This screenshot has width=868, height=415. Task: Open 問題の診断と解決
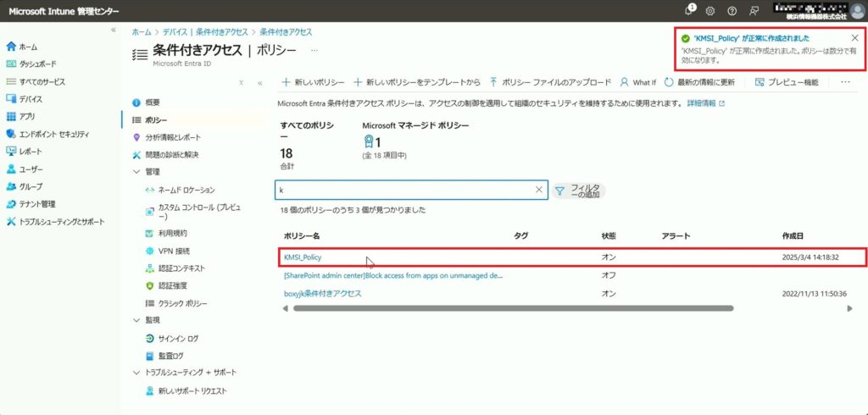165,154
